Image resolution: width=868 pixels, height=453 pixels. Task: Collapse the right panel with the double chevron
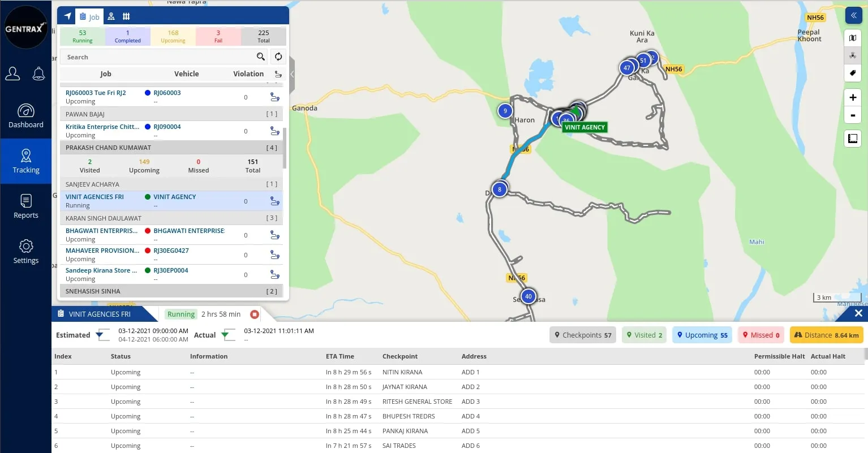(853, 15)
